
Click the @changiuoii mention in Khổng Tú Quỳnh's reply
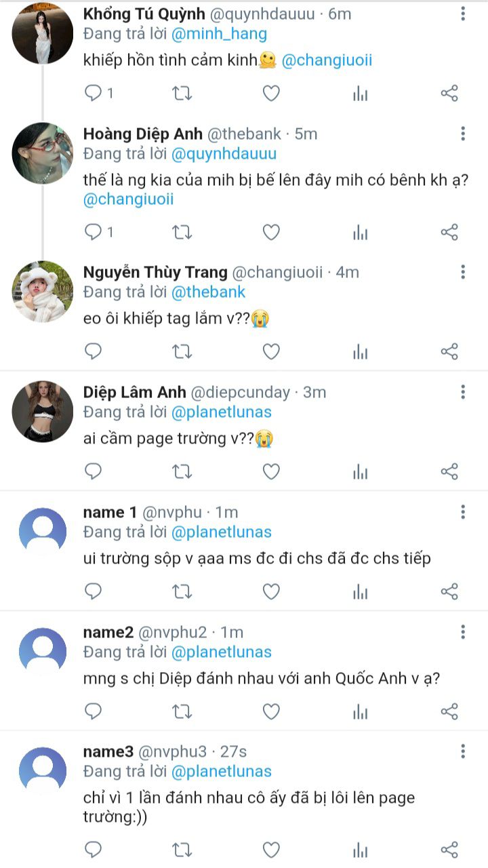326,61
